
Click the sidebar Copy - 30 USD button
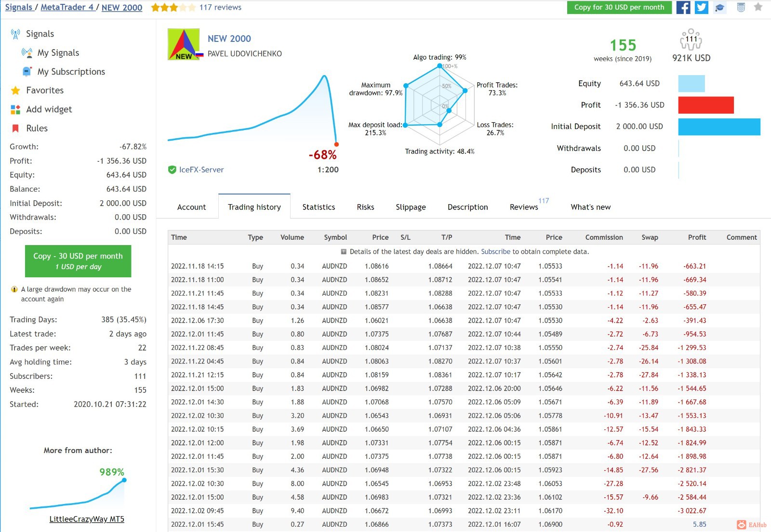pyautogui.click(x=78, y=261)
